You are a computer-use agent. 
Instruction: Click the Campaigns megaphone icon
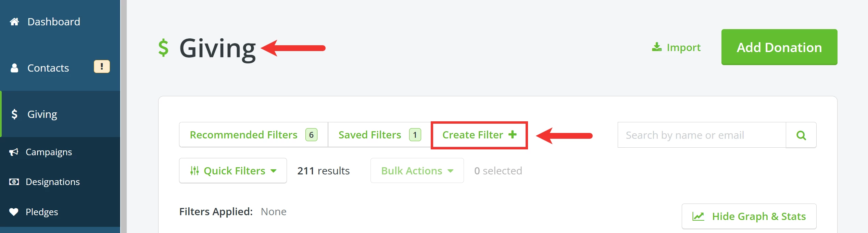tap(14, 152)
